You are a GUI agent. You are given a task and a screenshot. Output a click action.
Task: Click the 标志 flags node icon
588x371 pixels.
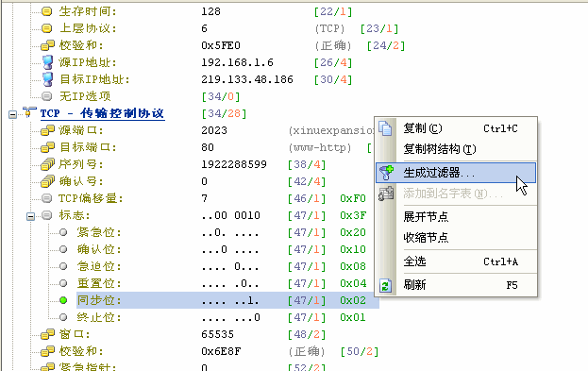[46, 215]
